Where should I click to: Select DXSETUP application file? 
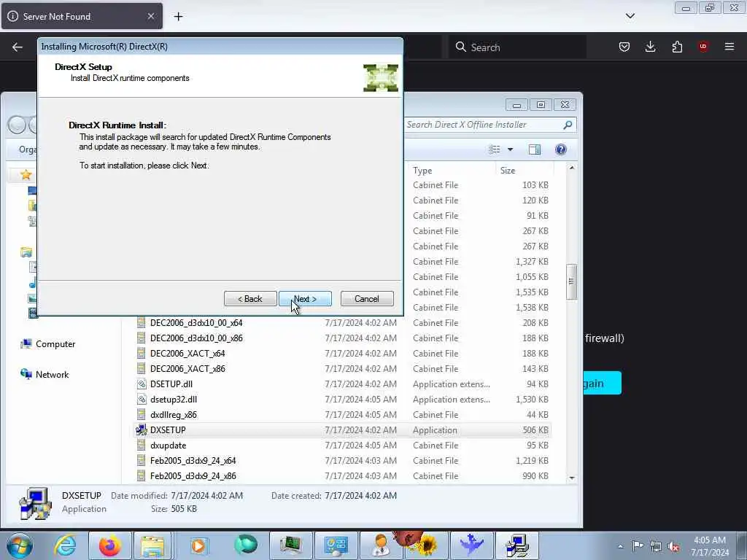click(343, 430)
